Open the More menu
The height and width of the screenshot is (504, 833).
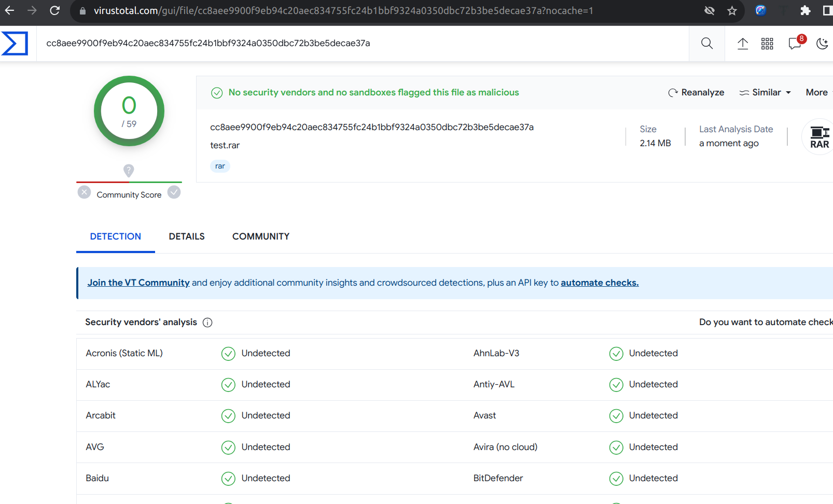coord(819,92)
